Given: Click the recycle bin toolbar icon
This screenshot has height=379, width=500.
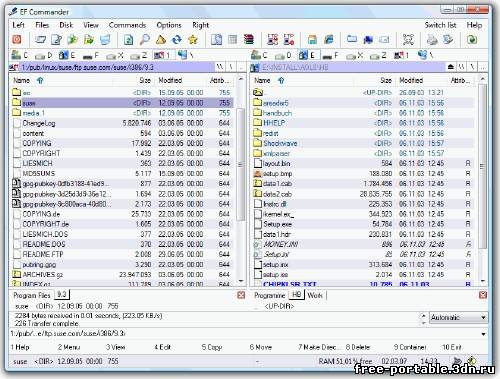Looking at the screenshot, I should tap(105, 40).
